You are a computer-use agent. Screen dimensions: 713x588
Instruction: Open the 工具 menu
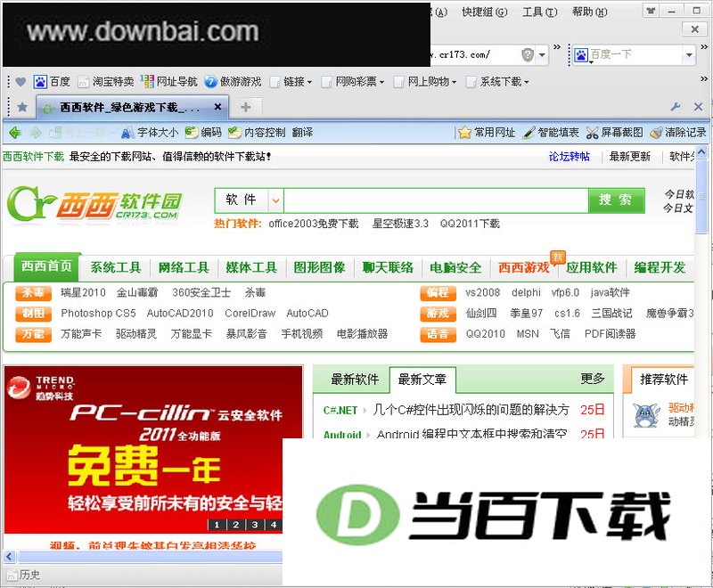point(539,12)
